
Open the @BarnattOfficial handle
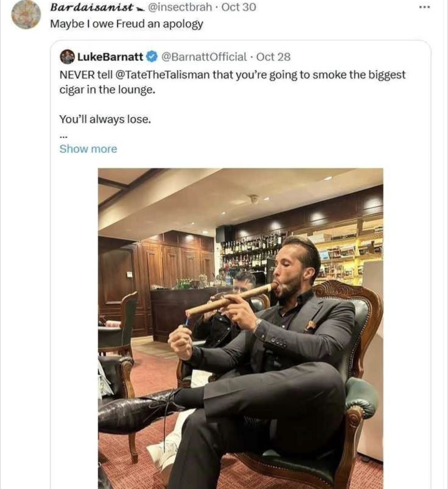coord(203,56)
